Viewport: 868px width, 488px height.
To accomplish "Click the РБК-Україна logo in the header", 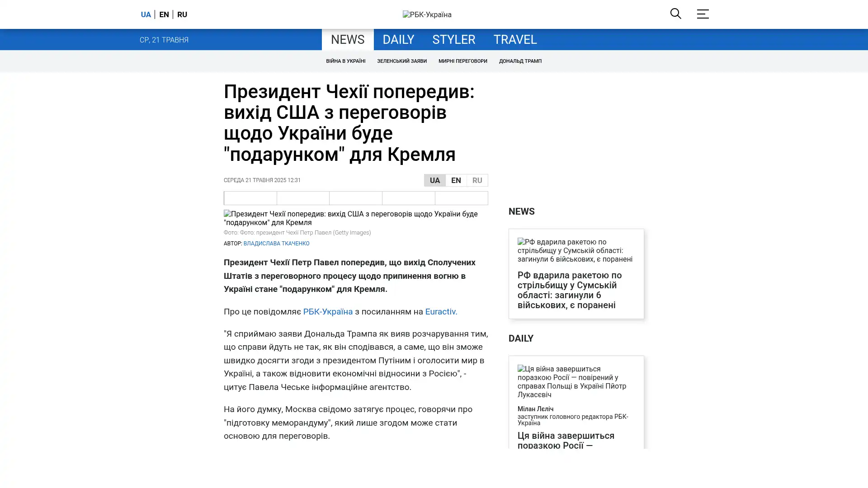I will (427, 14).
